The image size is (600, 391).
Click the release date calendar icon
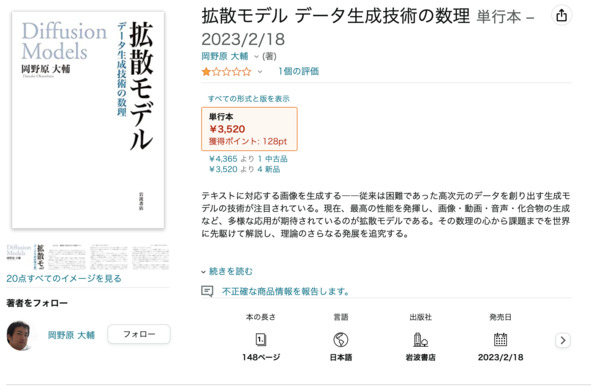coord(500,339)
